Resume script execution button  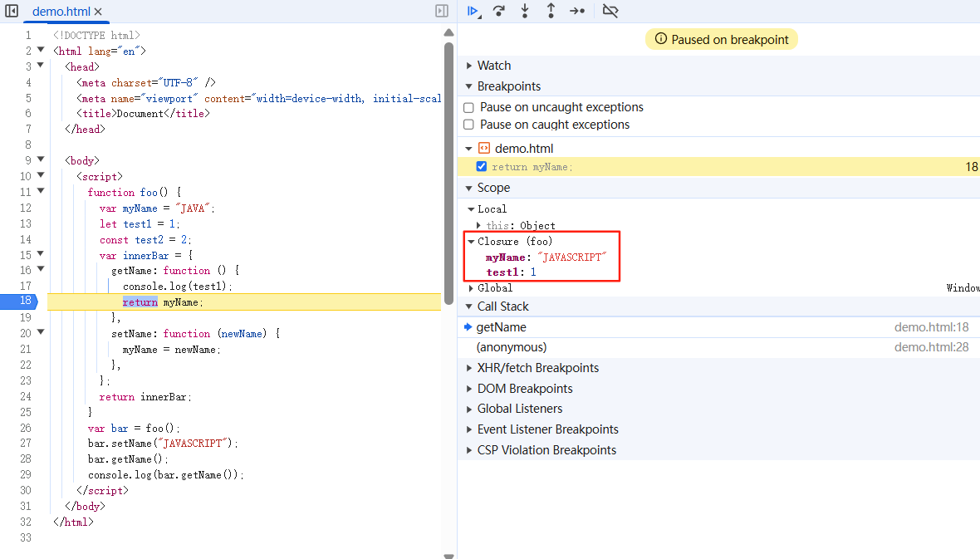(473, 11)
